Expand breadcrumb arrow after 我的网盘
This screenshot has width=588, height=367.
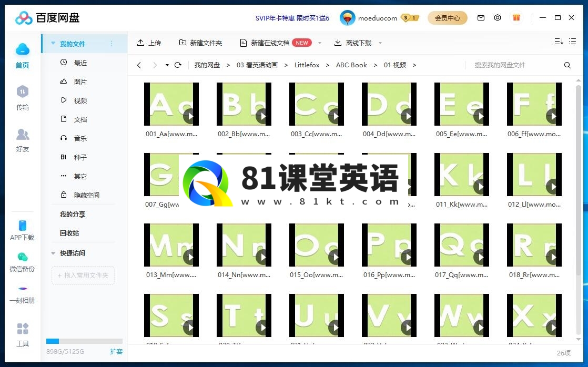(x=228, y=65)
